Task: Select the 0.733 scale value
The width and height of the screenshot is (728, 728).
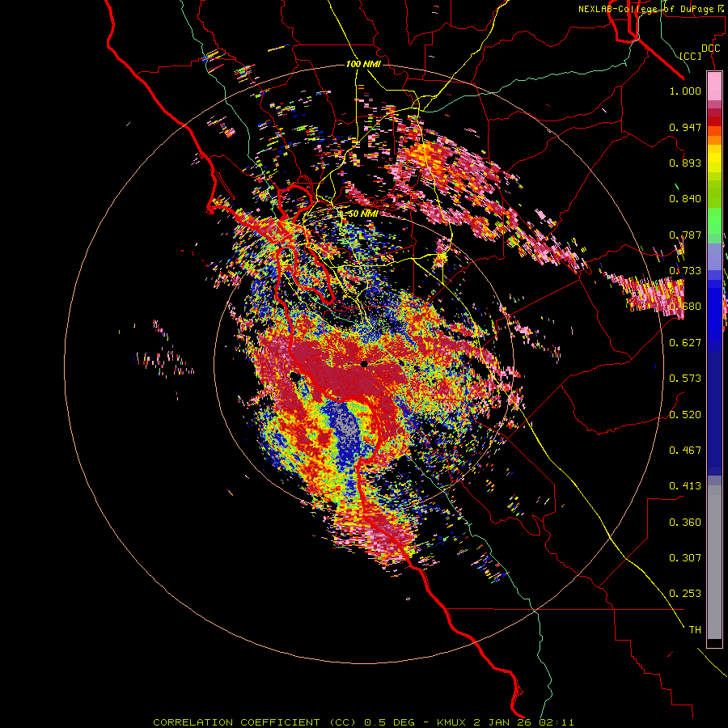Action: pyautogui.click(x=685, y=271)
